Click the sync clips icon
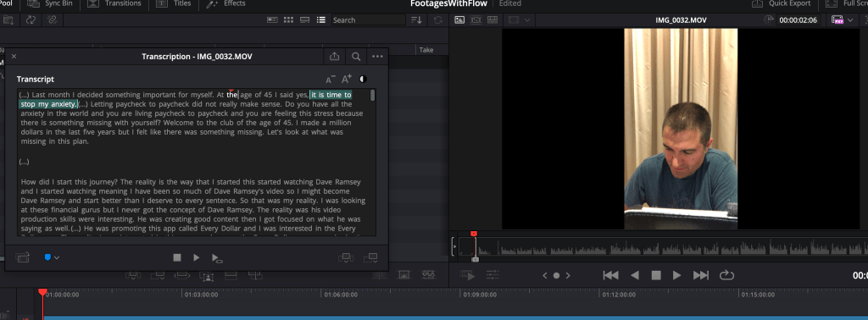Image resolution: width=868 pixels, height=320 pixels. [x=31, y=20]
